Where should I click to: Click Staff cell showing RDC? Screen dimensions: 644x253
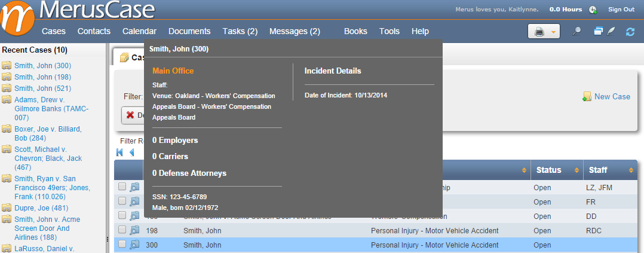click(x=593, y=231)
